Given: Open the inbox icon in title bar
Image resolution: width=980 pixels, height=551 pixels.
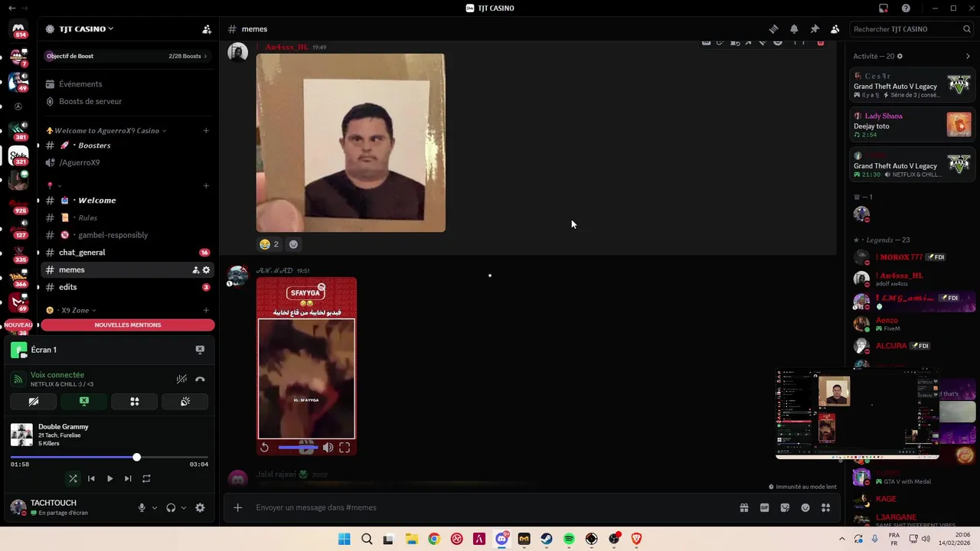Looking at the screenshot, I should pos(884,8).
